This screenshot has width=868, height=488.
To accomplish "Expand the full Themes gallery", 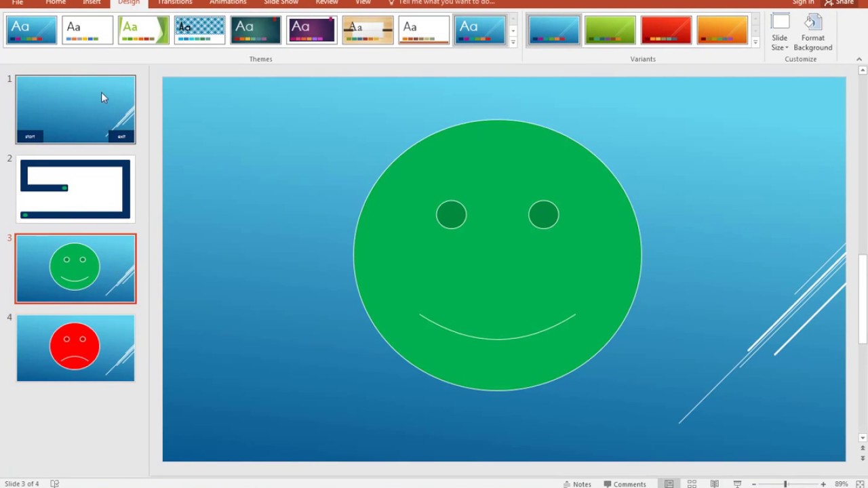I will tap(513, 42).
